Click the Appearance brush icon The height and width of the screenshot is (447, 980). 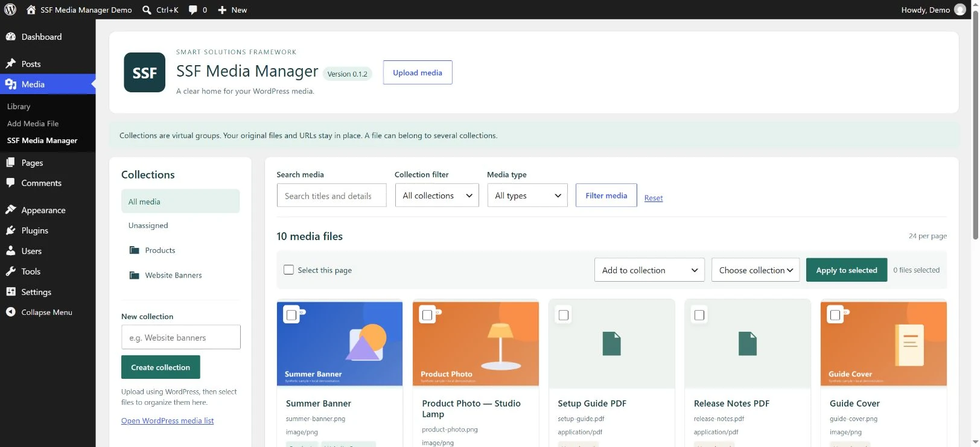coord(10,210)
